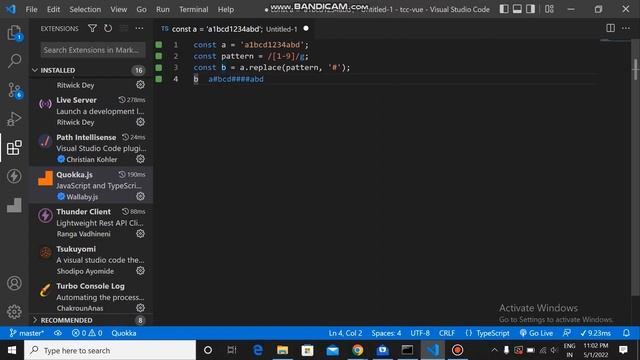640x360 pixels.
Task: Open editor more actions menu
Action: (626, 28)
